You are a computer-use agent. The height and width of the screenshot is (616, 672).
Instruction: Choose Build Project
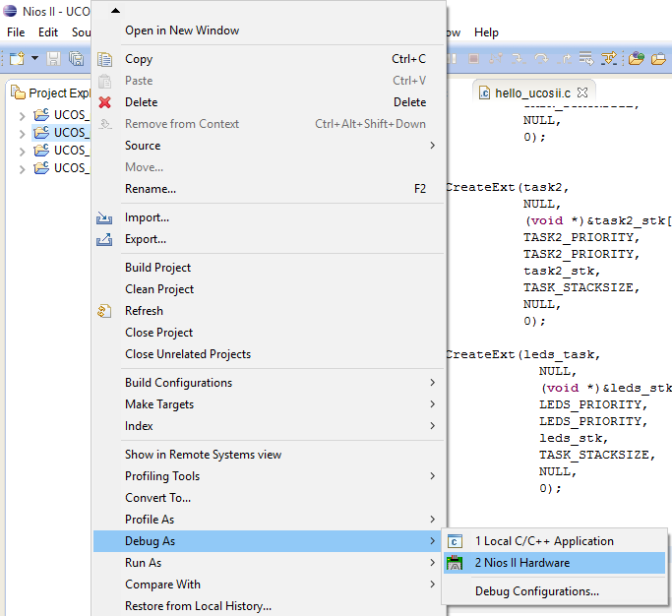pyautogui.click(x=270, y=267)
